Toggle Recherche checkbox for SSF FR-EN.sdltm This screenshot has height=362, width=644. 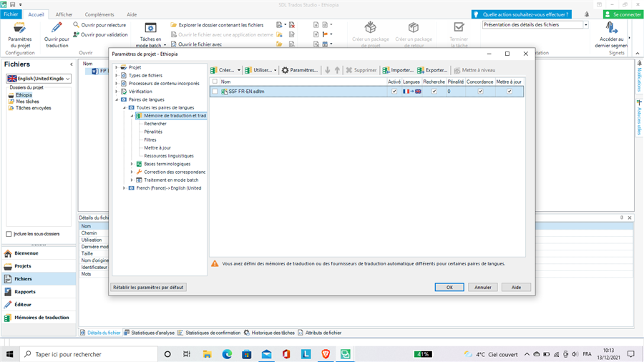pyautogui.click(x=434, y=92)
